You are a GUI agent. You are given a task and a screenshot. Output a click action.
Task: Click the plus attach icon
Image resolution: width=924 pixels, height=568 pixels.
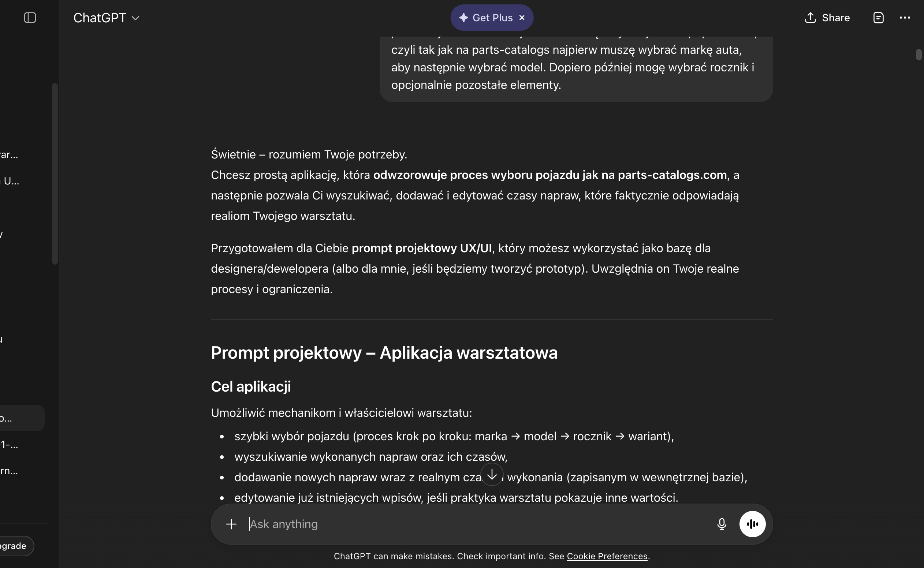[231, 524]
